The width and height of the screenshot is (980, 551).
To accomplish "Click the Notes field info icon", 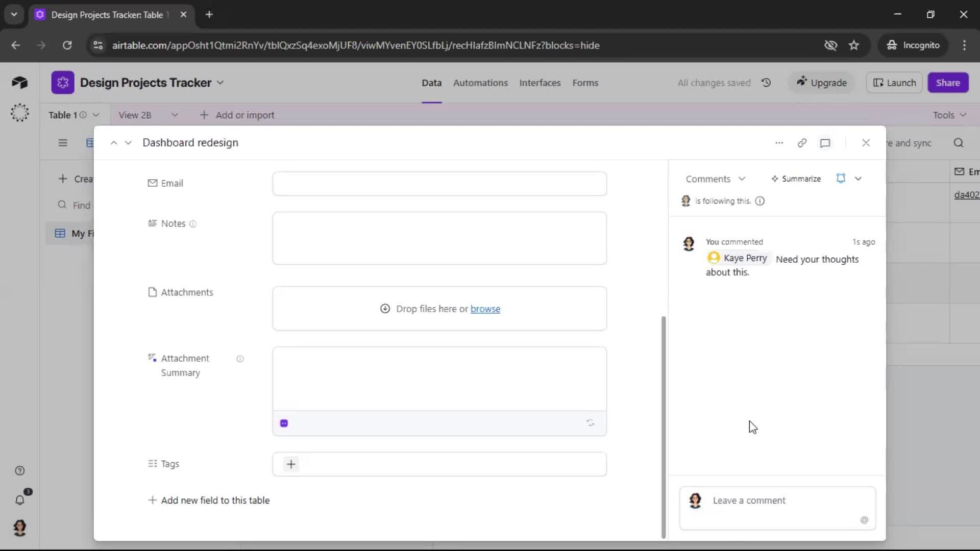I will click(192, 224).
